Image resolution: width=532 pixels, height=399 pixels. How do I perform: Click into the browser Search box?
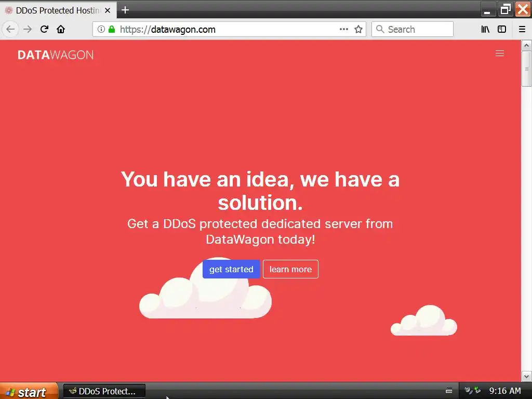412,29
